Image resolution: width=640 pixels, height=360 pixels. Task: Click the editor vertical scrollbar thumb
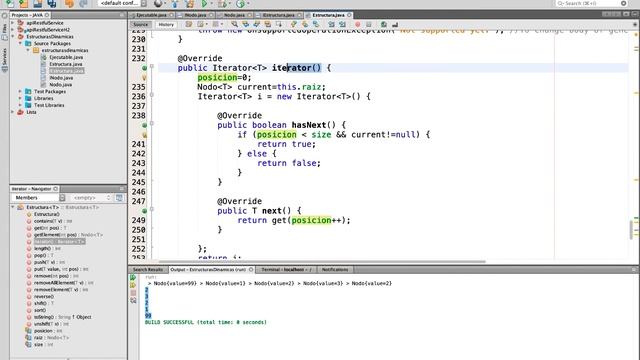(632, 230)
